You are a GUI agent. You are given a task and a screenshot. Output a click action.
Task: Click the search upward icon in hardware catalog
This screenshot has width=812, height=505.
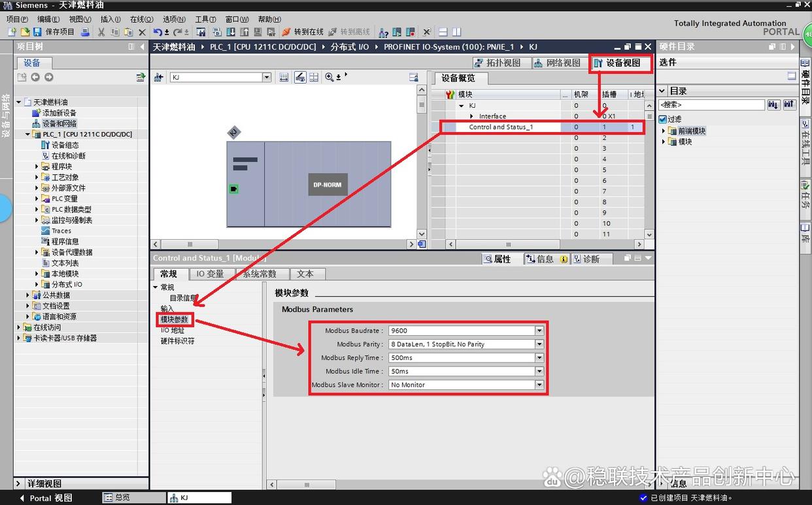click(789, 105)
